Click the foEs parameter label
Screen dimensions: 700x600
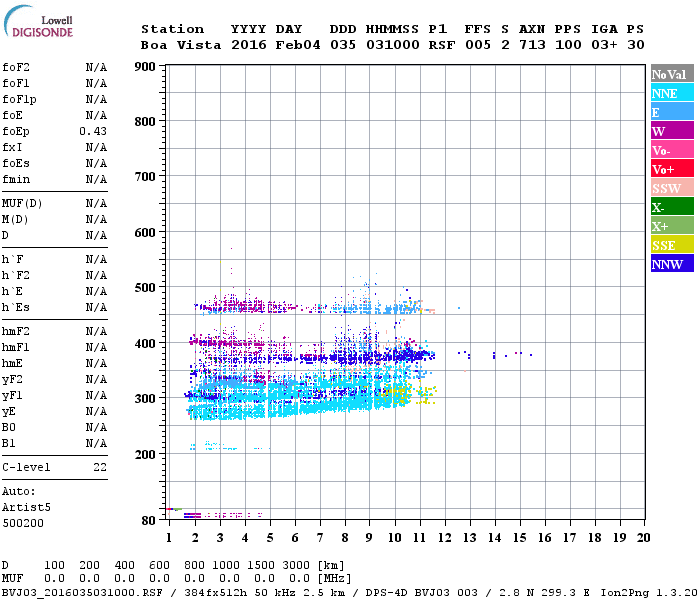coord(16,163)
